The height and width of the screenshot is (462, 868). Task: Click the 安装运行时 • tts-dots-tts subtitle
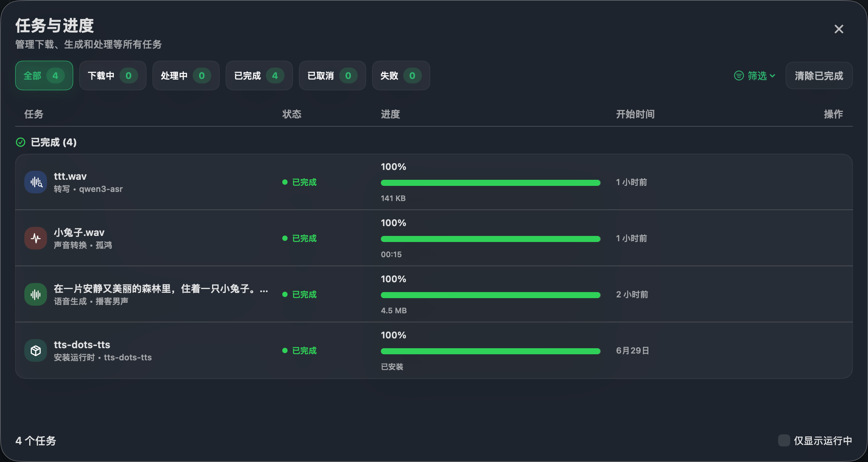click(x=103, y=357)
